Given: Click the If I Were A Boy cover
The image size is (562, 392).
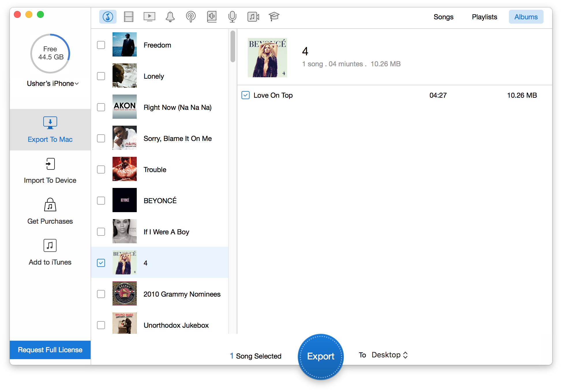Looking at the screenshot, I should tap(125, 231).
